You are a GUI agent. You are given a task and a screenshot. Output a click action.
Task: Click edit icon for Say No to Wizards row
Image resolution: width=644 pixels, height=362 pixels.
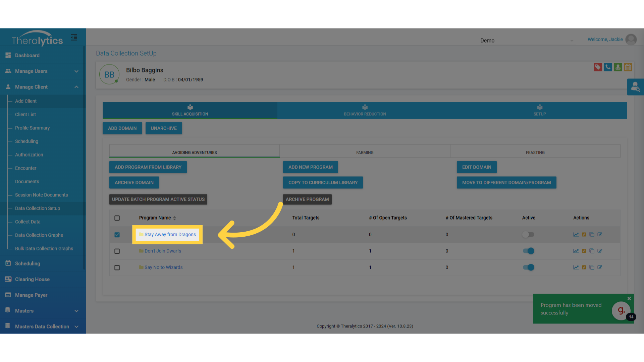click(600, 267)
